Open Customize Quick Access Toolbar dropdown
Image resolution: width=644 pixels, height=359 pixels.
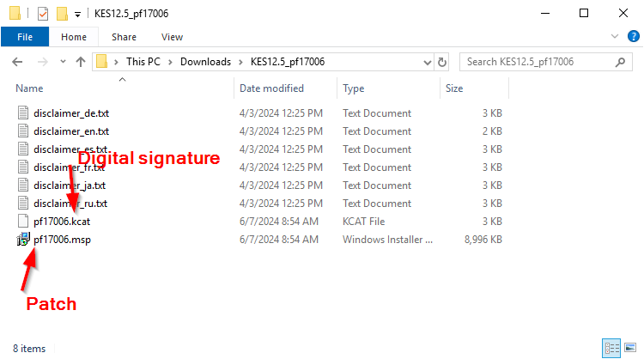[x=77, y=14]
